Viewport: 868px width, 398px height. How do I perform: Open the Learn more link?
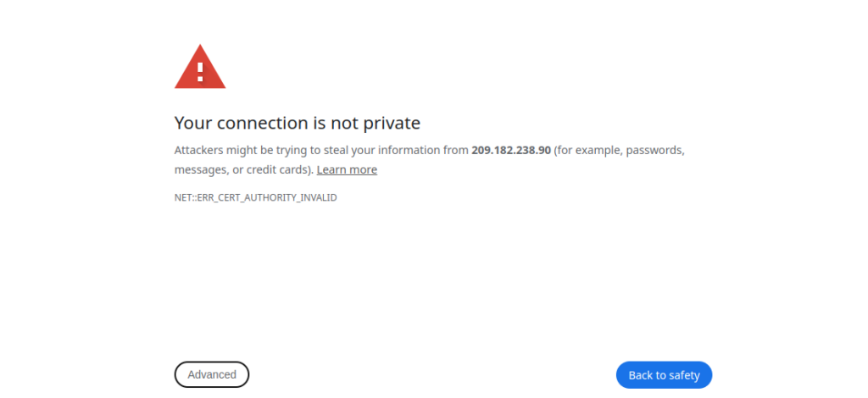pyautogui.click(x=347, y=169)
